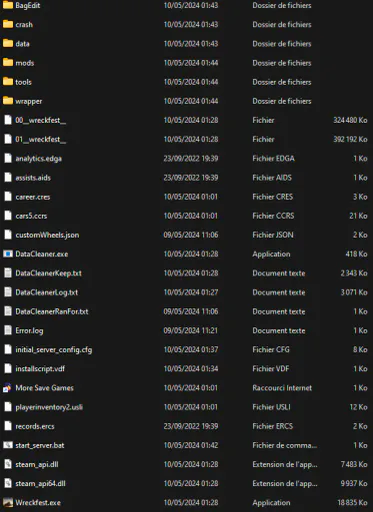Select the 10/05/2024 01:34 date cell
Image resolution: width=373 pixels, height=512 pixels.
point(191,369)
